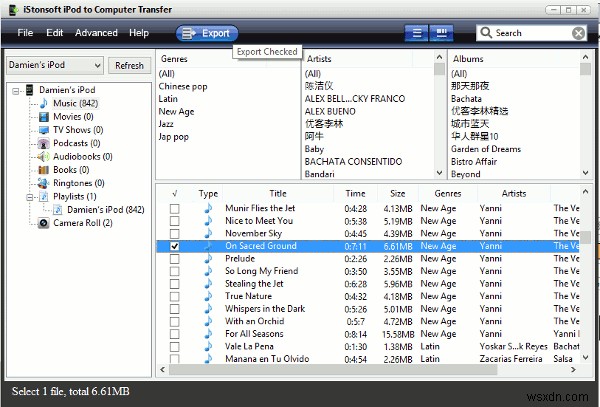Screen dimensions: 600x407
Task: Open Damien's iPod (842) playlist item
Action: coord(106,210)
